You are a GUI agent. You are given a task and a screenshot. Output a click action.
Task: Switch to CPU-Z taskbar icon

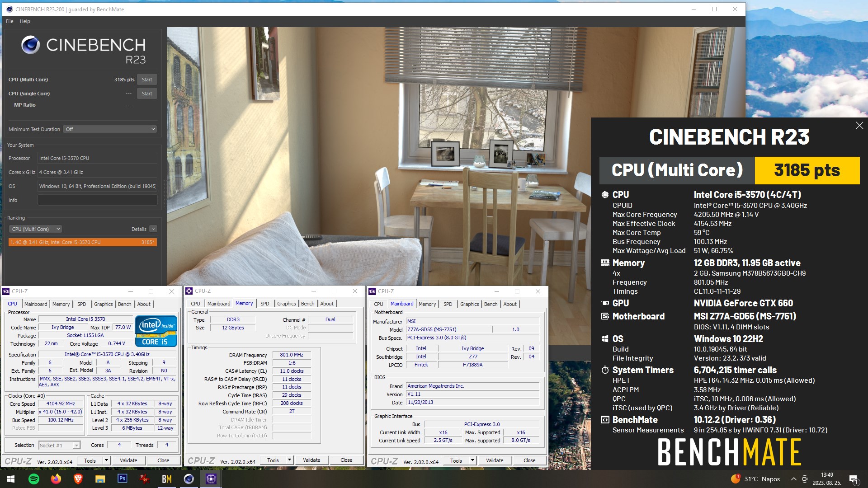[x=211, y=479]
